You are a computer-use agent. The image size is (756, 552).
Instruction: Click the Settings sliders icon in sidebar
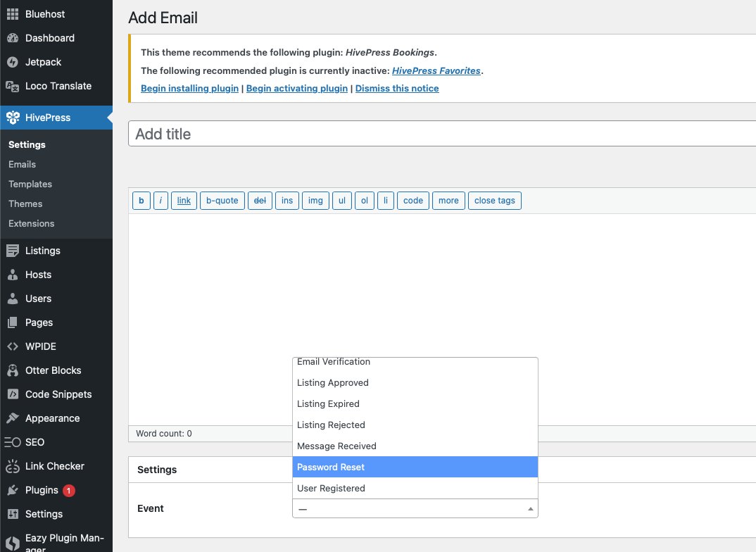[13, 515]
